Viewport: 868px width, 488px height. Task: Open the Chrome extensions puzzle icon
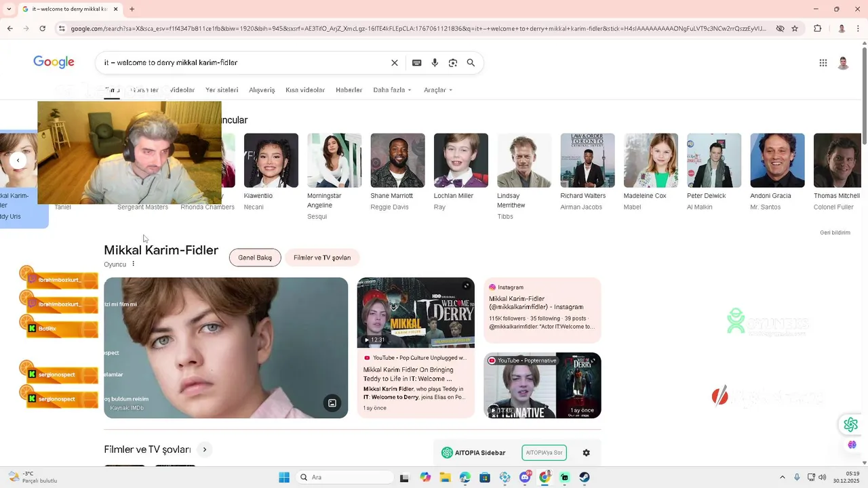coord(818,28)
